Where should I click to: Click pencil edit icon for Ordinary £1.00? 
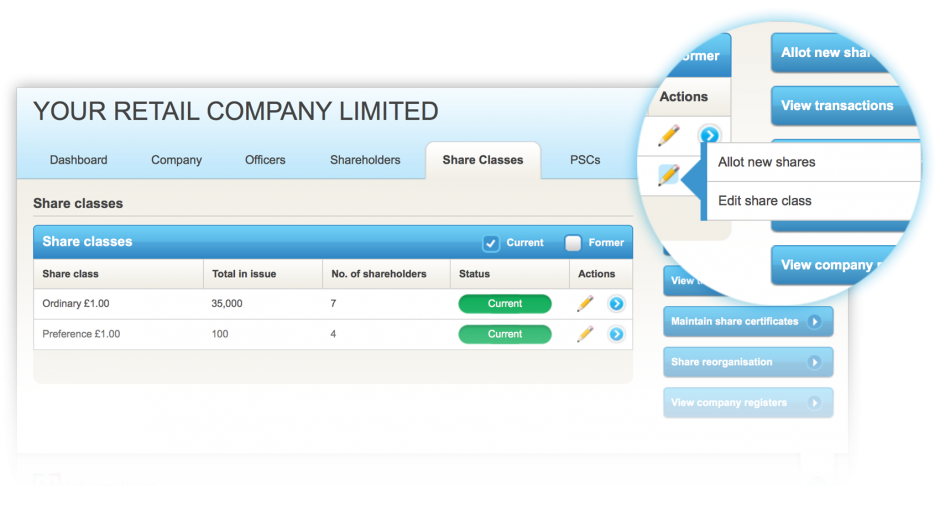(x=585, y=304)
